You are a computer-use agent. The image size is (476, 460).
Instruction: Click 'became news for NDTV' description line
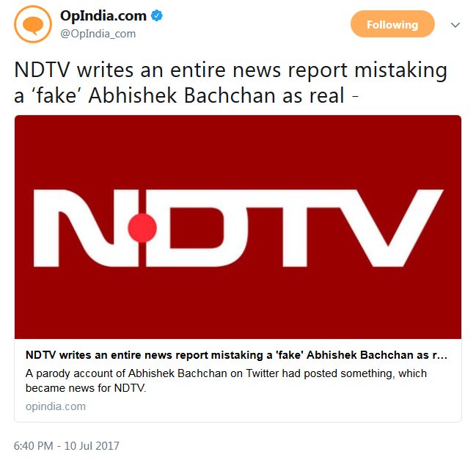tap(86, 388)
